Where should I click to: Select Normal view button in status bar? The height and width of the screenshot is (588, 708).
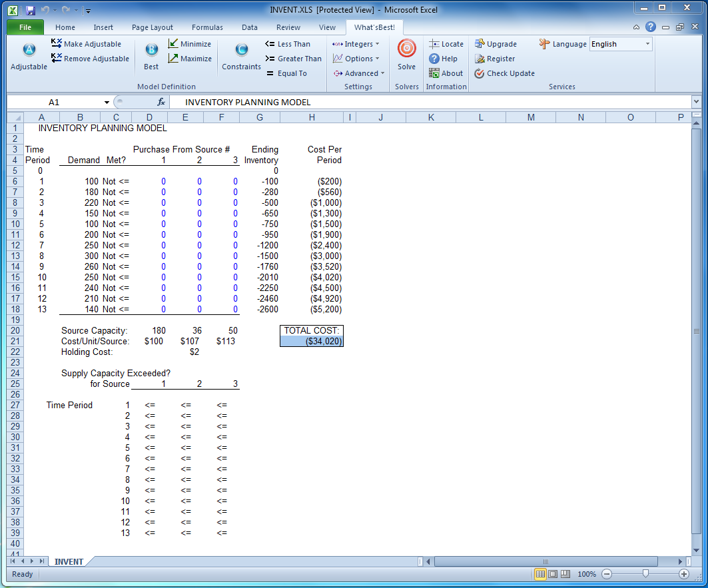[541, 574]
